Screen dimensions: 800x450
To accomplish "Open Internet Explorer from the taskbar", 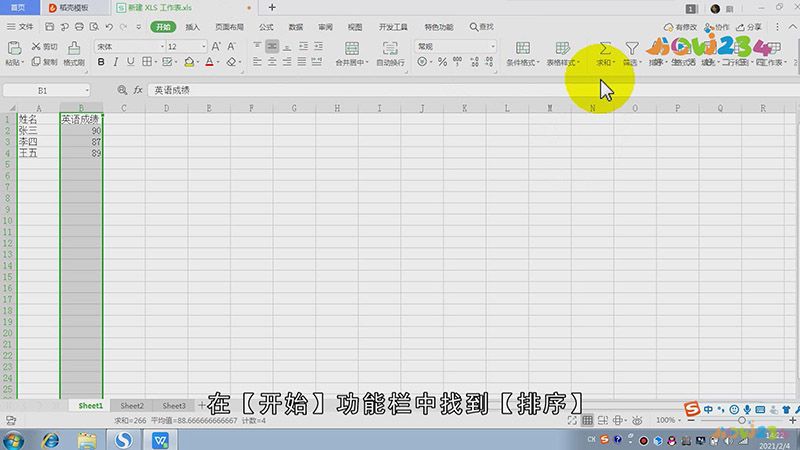I will tap(50, 440).
